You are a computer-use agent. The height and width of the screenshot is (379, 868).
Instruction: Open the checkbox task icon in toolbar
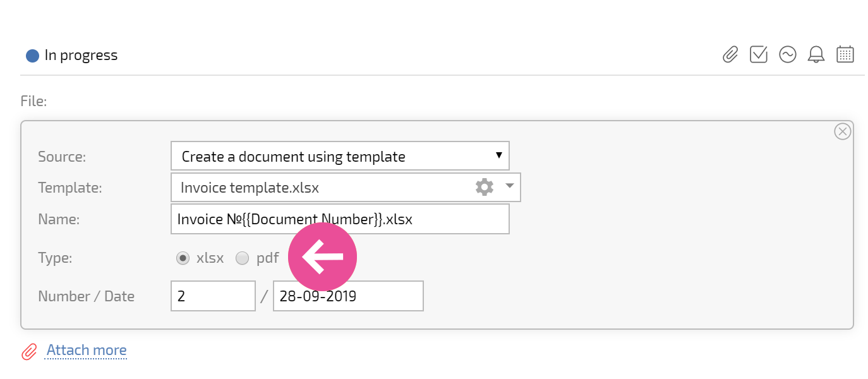pos(759,54)
